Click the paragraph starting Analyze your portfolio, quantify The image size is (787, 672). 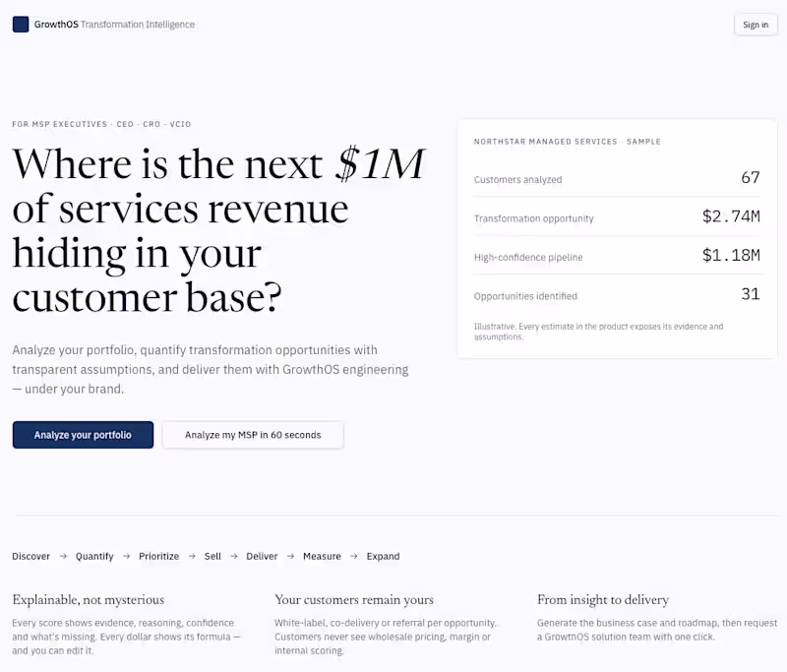(x=211, y=369)
